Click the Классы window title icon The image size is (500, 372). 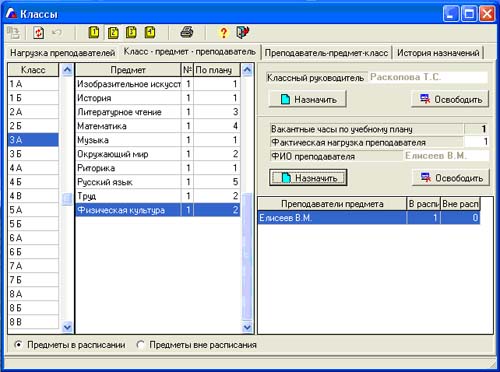pyautogui.click(x=11, y=13)
